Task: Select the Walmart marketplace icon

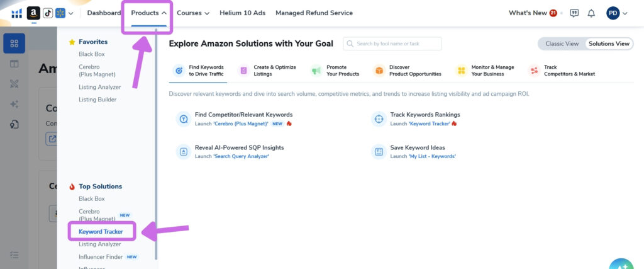Action: (x=60, y=13)
